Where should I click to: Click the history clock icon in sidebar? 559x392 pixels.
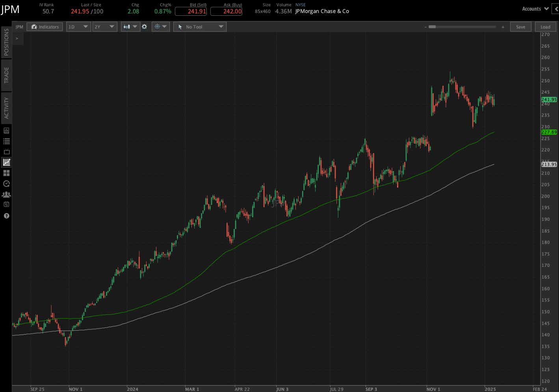[6, 183]
